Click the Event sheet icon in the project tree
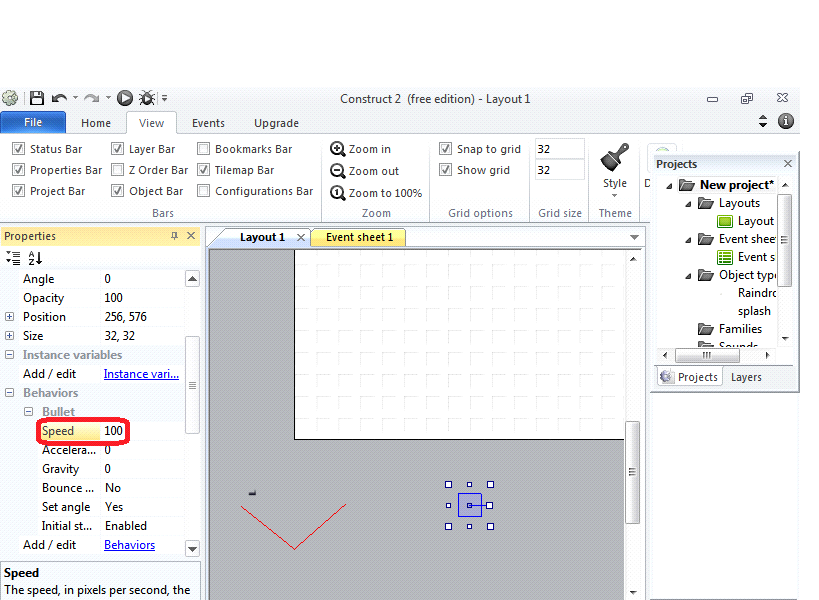Image resolution: width=819 pixels, height=600 pixels. [726, 257]
